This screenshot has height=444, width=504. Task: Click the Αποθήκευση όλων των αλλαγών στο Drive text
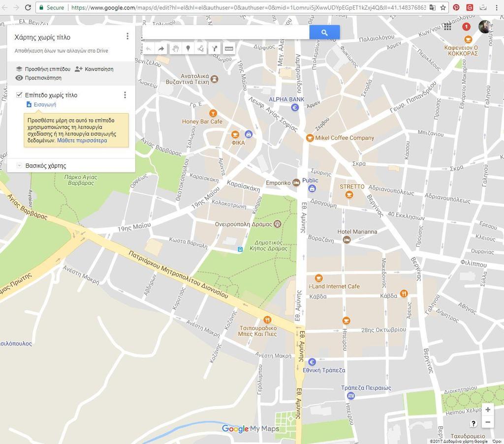pos(62,51)
